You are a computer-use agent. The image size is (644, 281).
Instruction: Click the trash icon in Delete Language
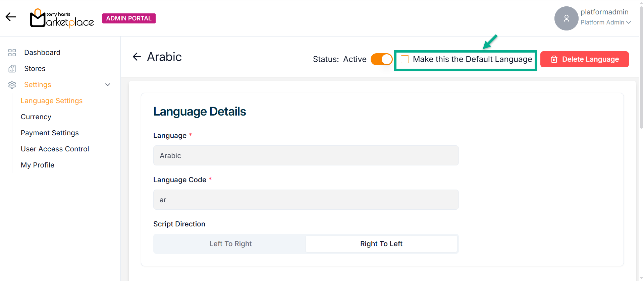click(x=554, y=59)
